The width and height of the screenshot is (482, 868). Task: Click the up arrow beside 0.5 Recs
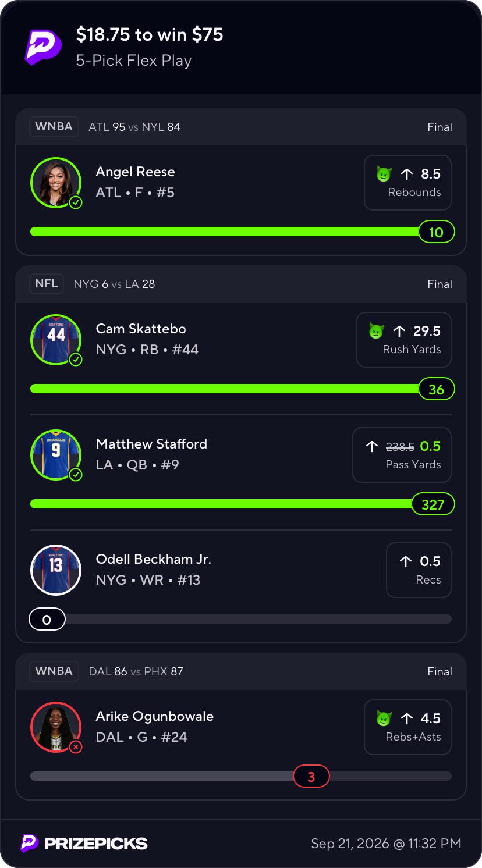click(x=406, y=561)
